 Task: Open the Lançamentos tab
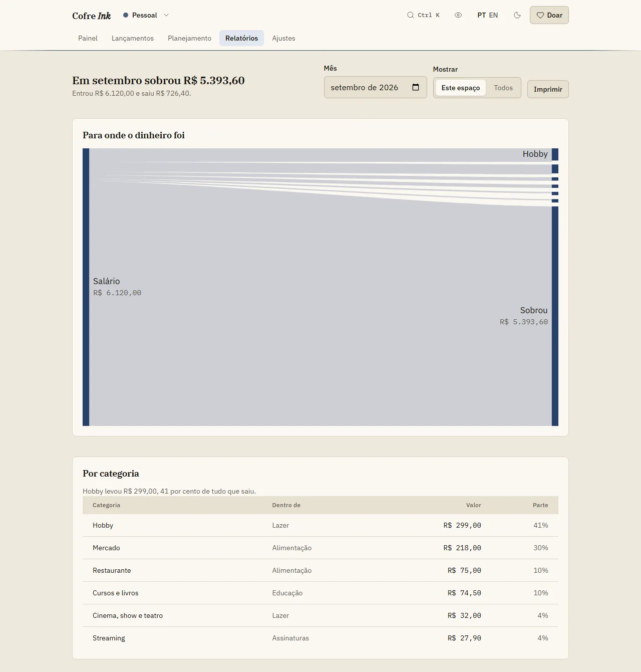133,38
